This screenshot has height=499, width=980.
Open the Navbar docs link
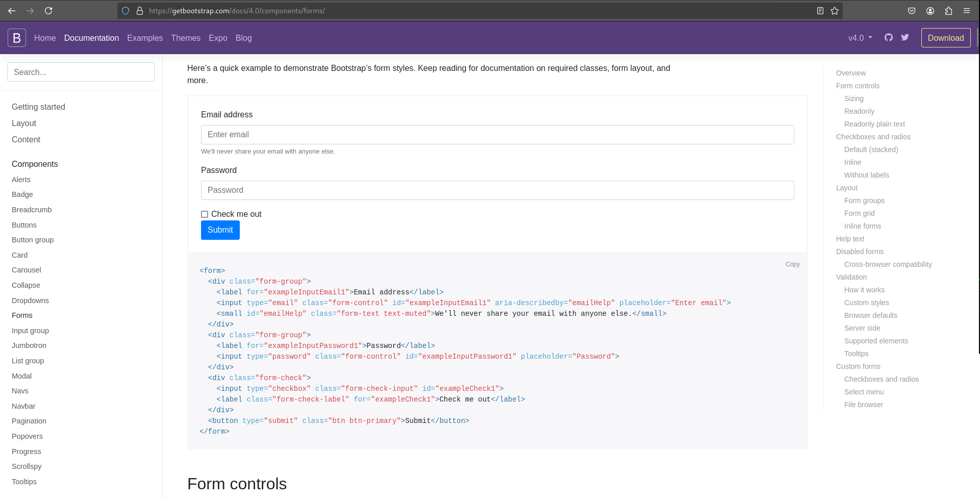(x=23, y=406)
